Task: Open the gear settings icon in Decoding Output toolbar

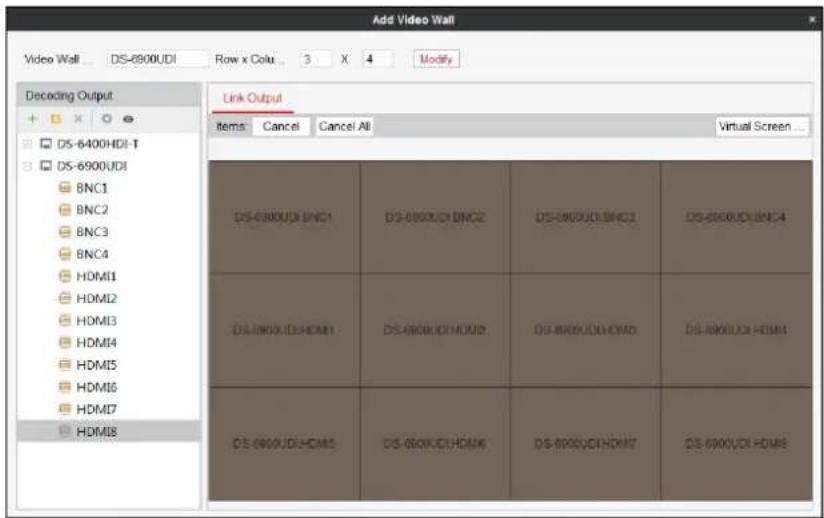Action: (107, 119)
